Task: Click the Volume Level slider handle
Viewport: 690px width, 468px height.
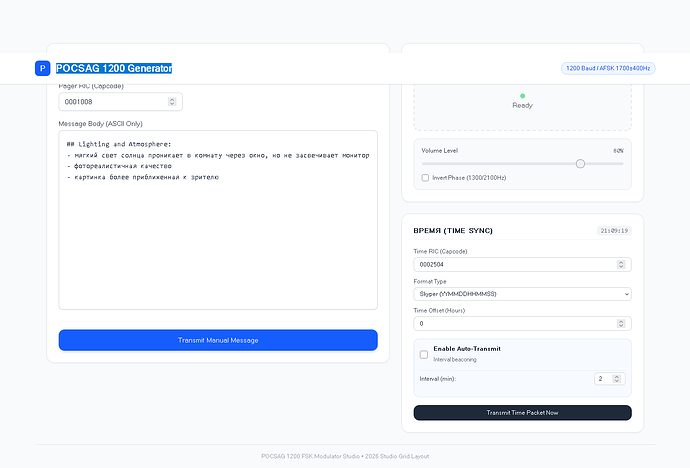Action: pos(580,164)
